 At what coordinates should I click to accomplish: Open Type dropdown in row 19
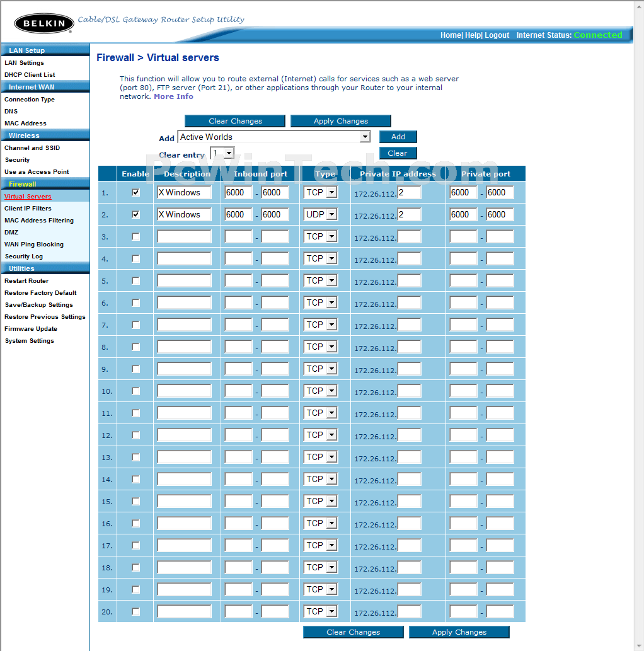pyautogui.click(x=321, y=589)
